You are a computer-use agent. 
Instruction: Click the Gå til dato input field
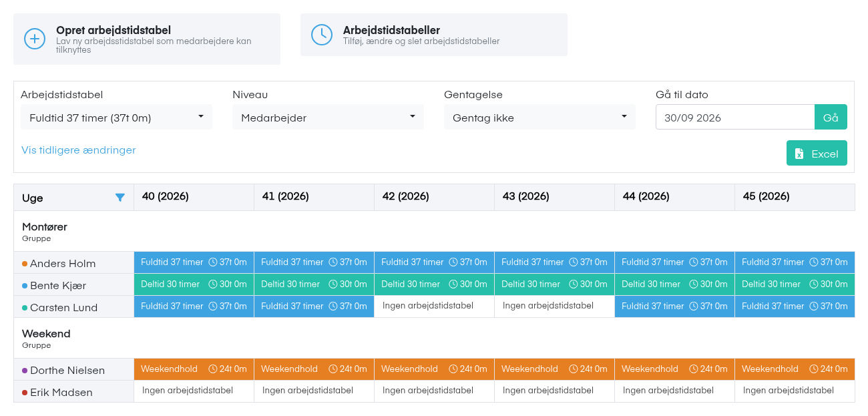(735, 118)
